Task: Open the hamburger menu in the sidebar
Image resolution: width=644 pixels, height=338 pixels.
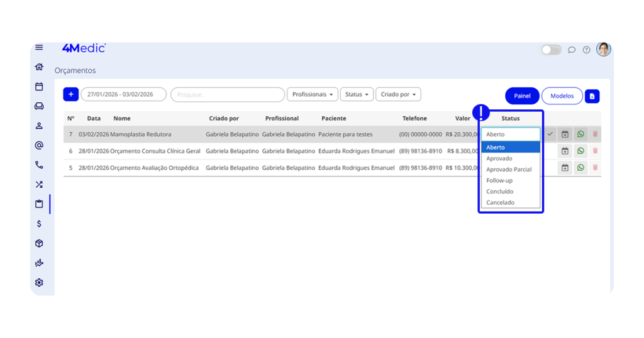Action: click(39, 48)
